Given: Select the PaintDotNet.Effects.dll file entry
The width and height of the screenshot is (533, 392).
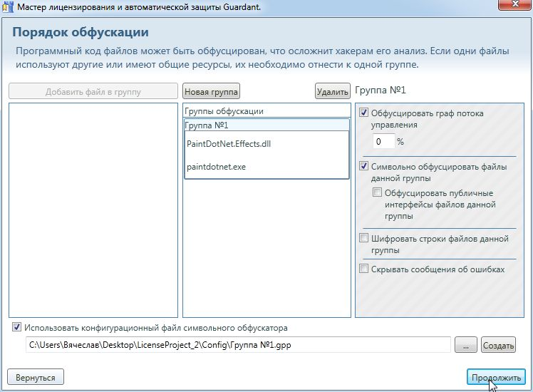Looking at the screenshot, I should [229, 143].
